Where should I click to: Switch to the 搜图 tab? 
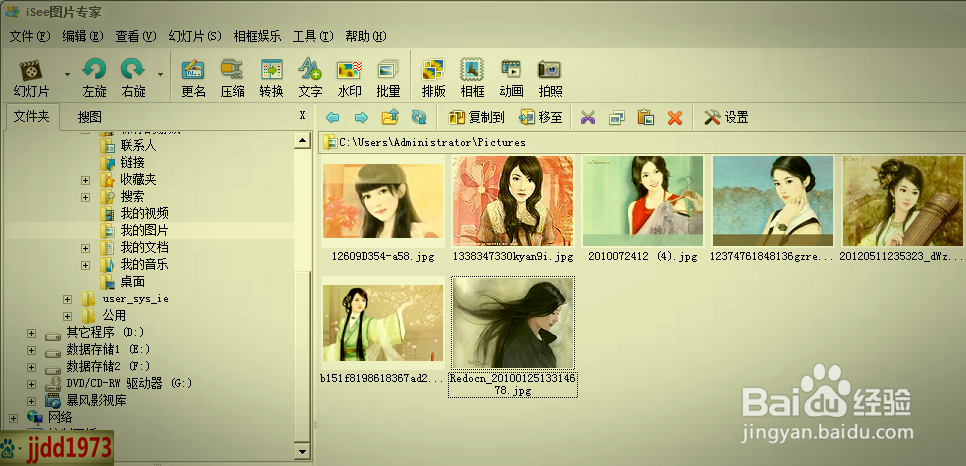tap(89, 117)
